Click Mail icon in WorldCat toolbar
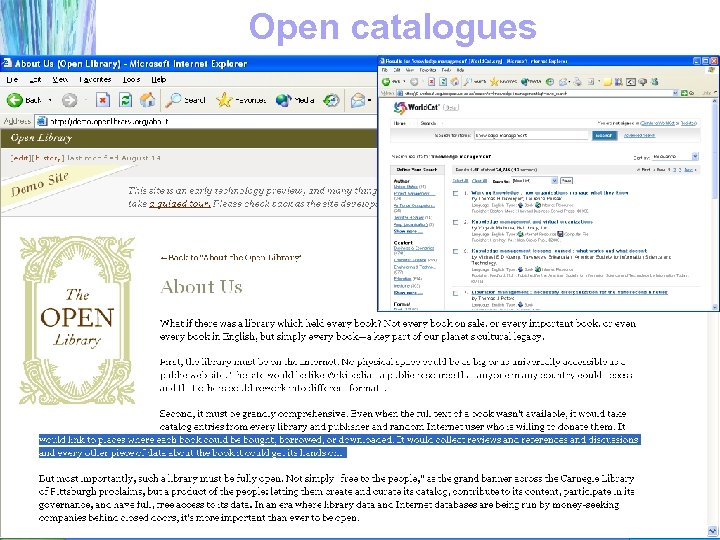Image resolution: width=720 pixels, height=540 pixels. (564, 82)
